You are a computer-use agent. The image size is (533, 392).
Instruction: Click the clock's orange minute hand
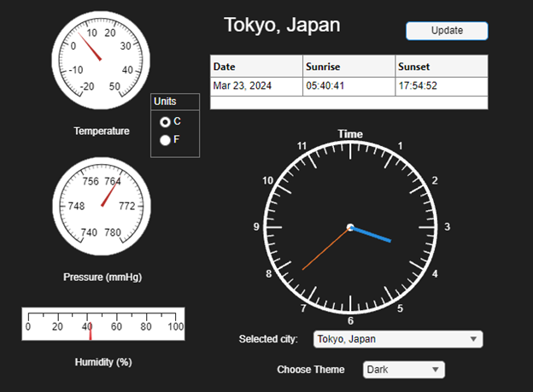[325, 249]
